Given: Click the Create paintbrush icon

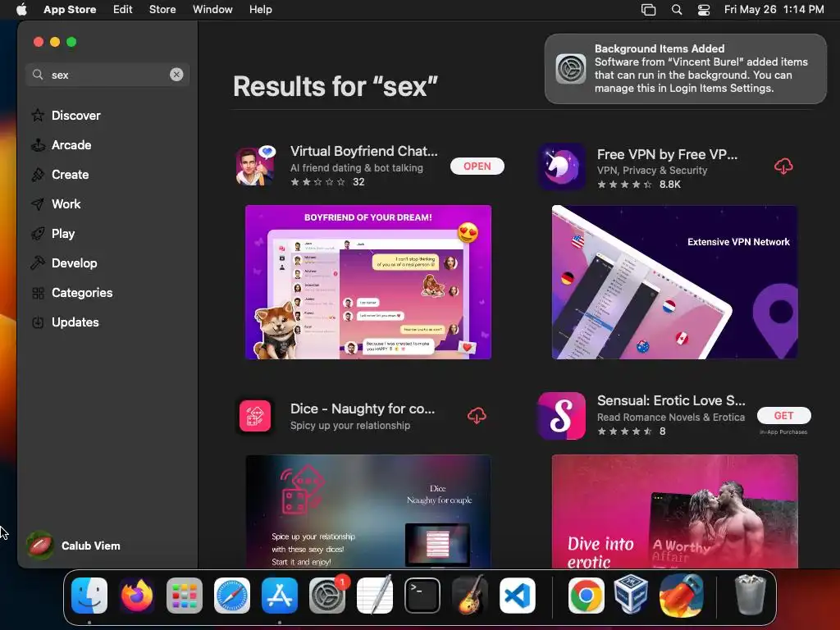Looking at the screenshot, I should point(38,174).
